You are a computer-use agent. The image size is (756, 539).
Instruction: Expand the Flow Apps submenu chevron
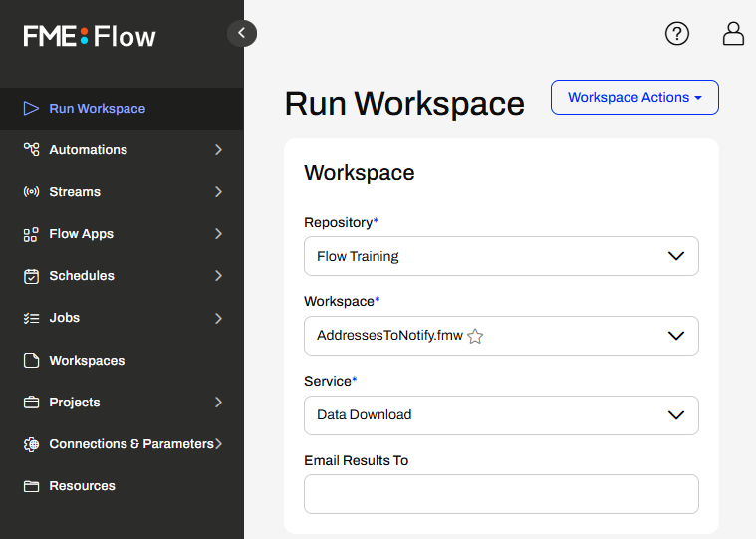(x=218, y=234)
